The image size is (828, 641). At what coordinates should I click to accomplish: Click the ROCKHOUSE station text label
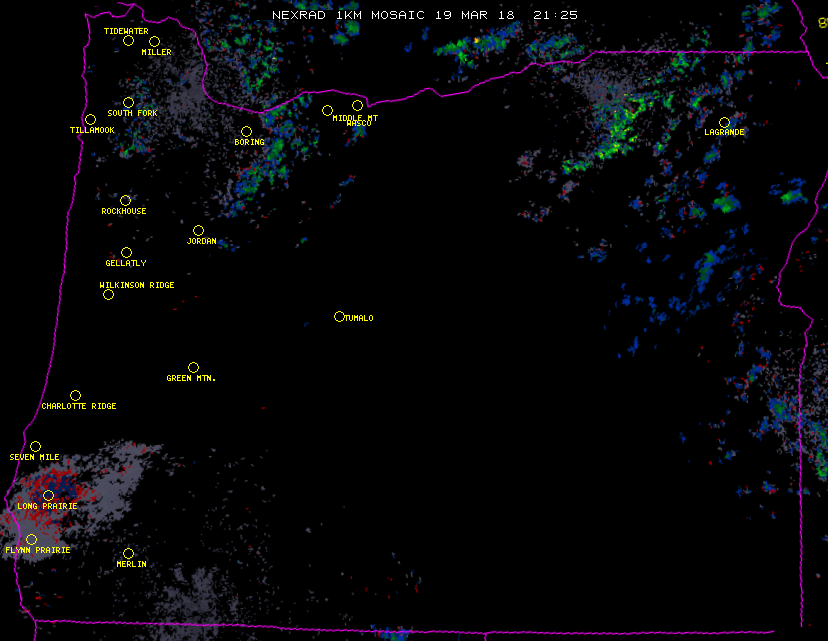(x=124, y=212)
